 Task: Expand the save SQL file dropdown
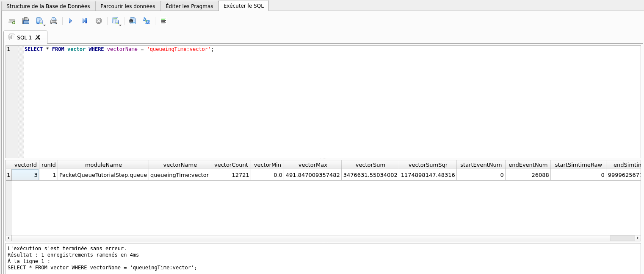[44, 25]
